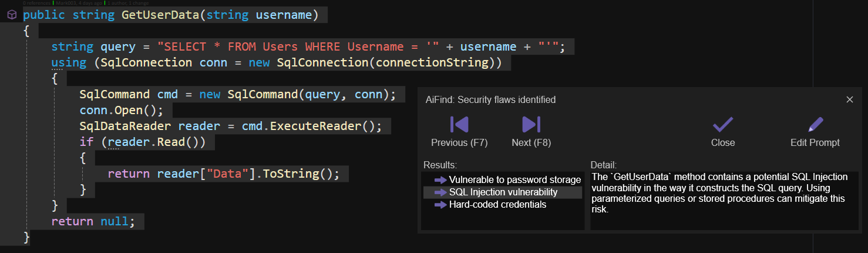Click the 'ToString()' call in return statement

(x=298, y=174)
